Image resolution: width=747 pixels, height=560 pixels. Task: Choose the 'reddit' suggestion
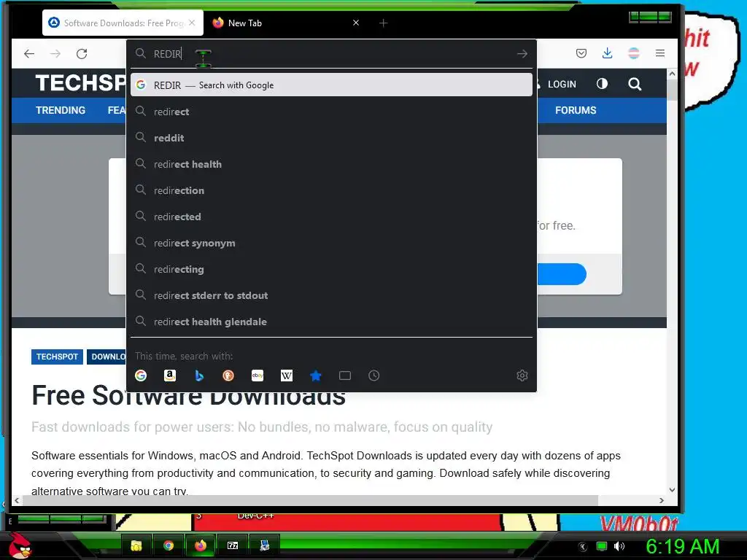pos(332,138)
